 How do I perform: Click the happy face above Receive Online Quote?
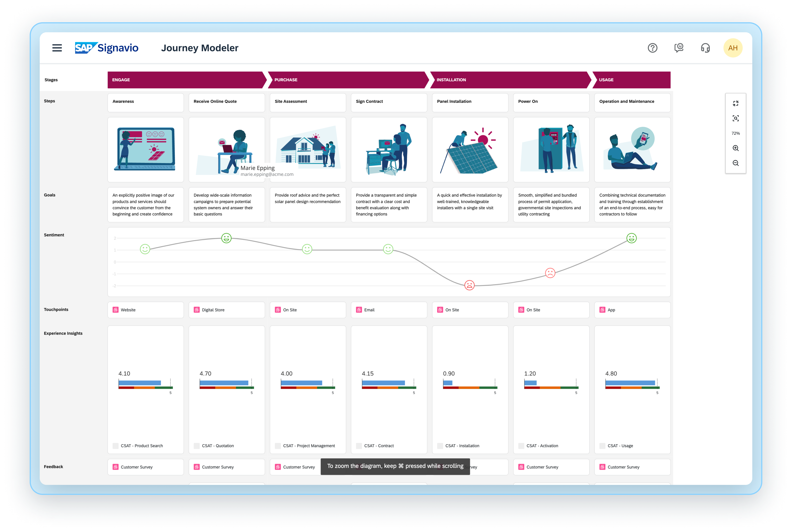226,238
